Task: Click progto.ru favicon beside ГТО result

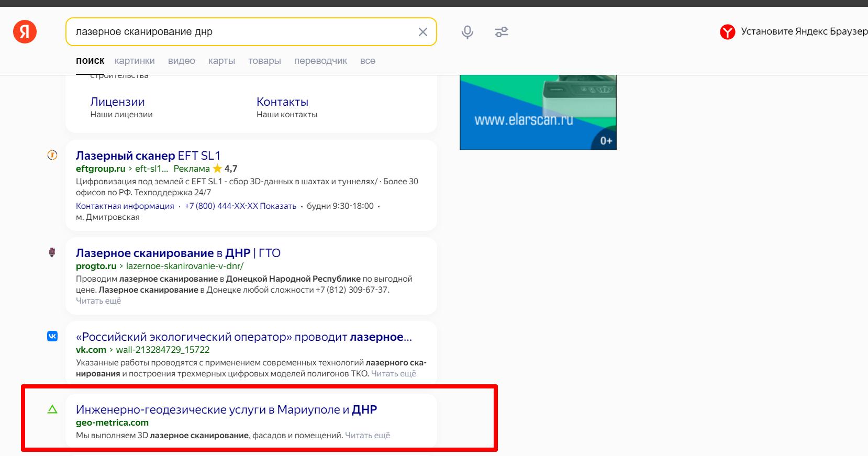Action: [52, 252]
